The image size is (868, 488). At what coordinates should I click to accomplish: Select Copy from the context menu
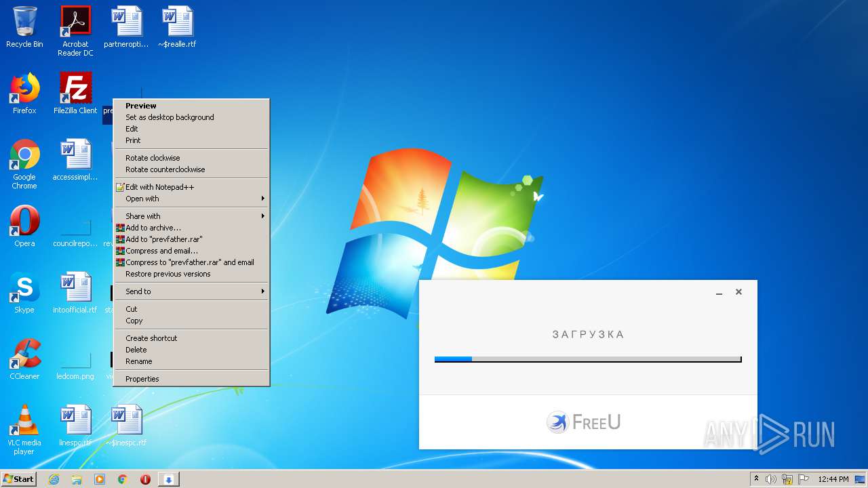click(191, 321)
